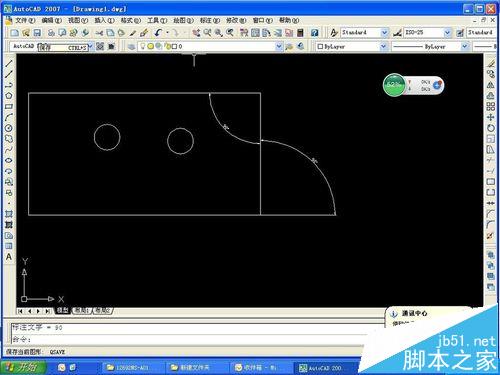
Task: Select the Circle draw tool
Action: pos(9,128)
